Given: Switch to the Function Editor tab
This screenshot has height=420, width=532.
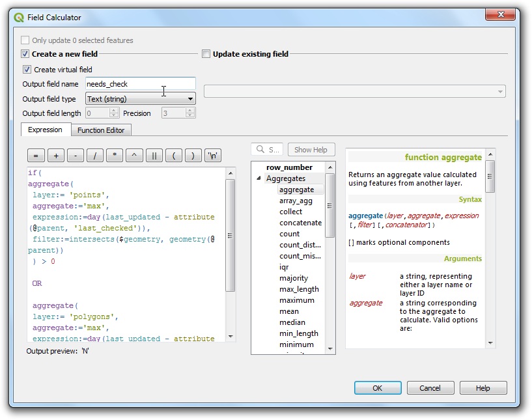Looking at the screenshot, I should pyautogui.click(x=101, y=130).
